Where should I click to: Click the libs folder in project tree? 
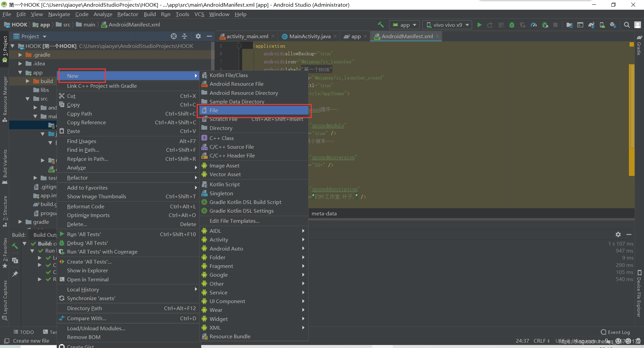(41, 90)
